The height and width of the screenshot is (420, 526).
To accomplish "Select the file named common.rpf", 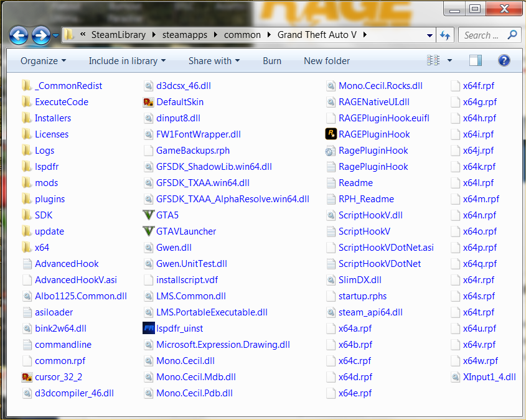I will click(60, 361).
